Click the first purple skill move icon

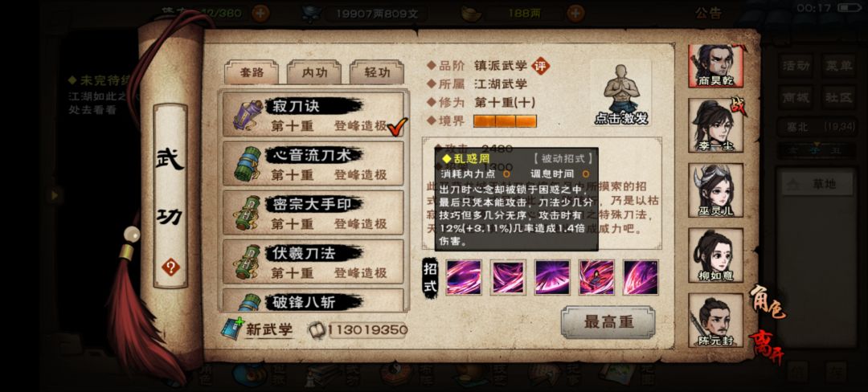pos(464,277)
